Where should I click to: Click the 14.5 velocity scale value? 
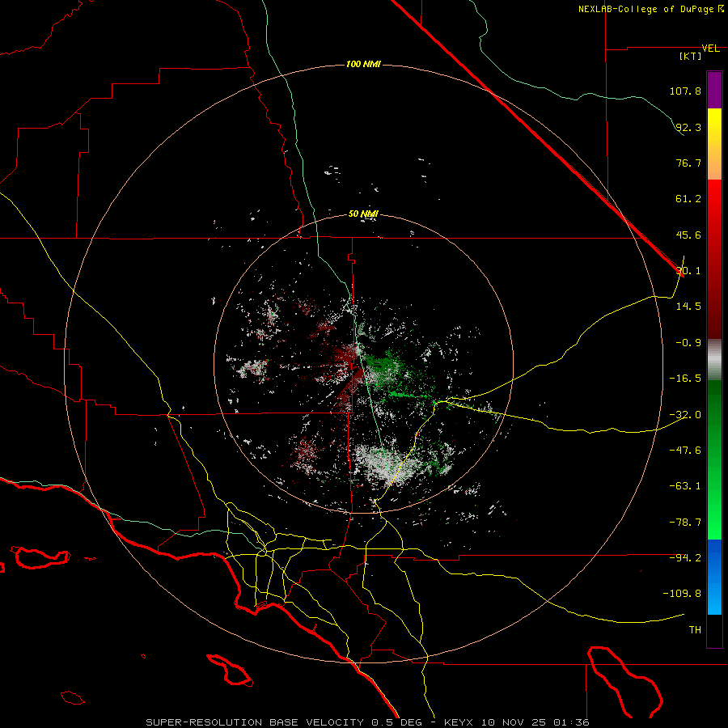pyautogui.click(x=688, y=307)
